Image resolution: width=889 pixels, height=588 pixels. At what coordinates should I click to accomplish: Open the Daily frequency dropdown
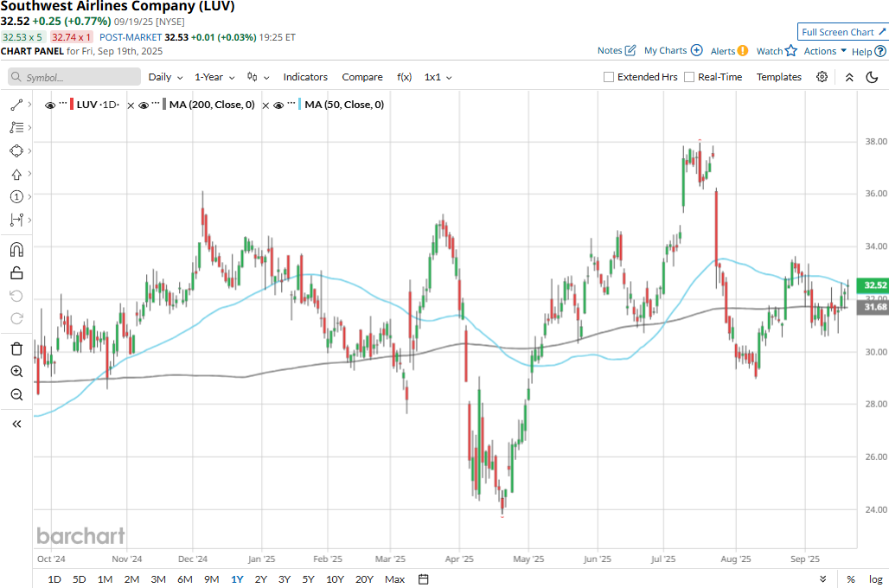165,77
